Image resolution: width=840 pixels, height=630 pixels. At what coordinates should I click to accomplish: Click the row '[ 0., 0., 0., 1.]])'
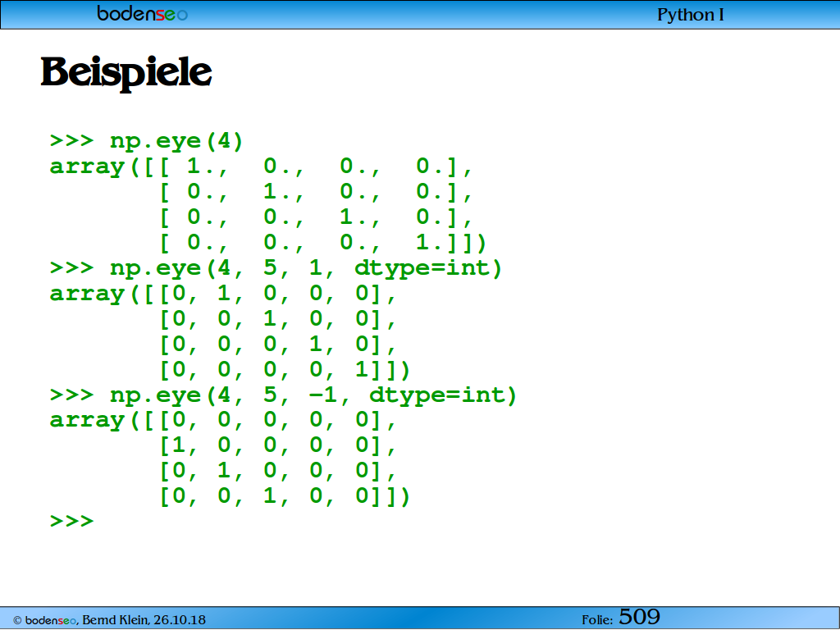(x=323, y=243)
